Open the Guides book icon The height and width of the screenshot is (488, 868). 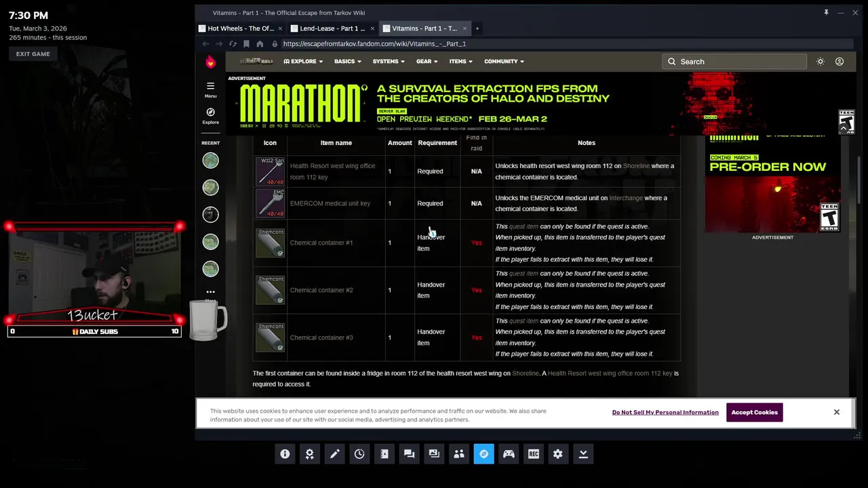(x=384, y=454)
